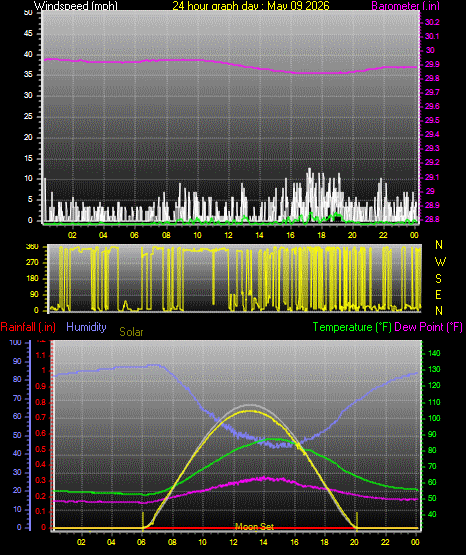Click the E wind direction label

[x=438, y=295]
